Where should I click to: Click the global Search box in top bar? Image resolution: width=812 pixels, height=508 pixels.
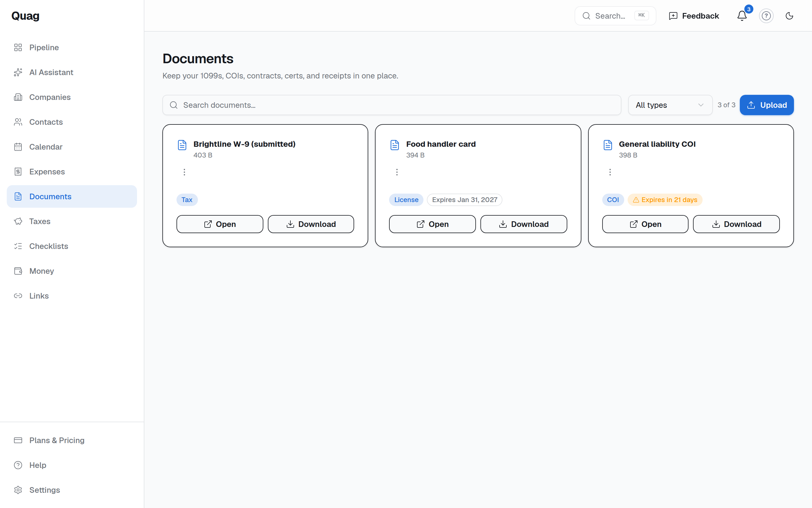[615, 16]
